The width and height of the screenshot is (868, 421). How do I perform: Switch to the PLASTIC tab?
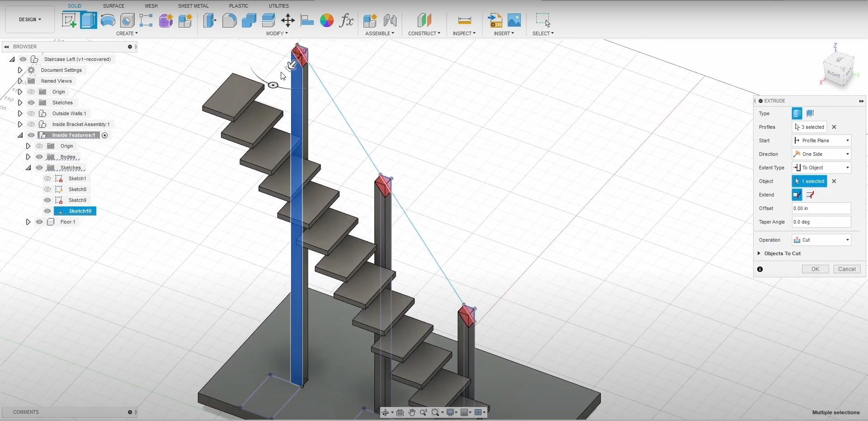click(x=239, y=6)
